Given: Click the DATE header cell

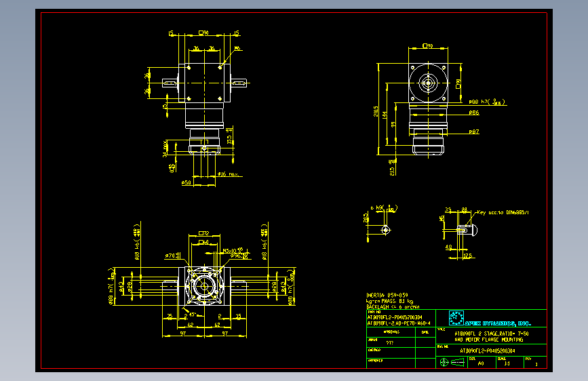Looking at the screenshot, I should [x=425, y=332].
